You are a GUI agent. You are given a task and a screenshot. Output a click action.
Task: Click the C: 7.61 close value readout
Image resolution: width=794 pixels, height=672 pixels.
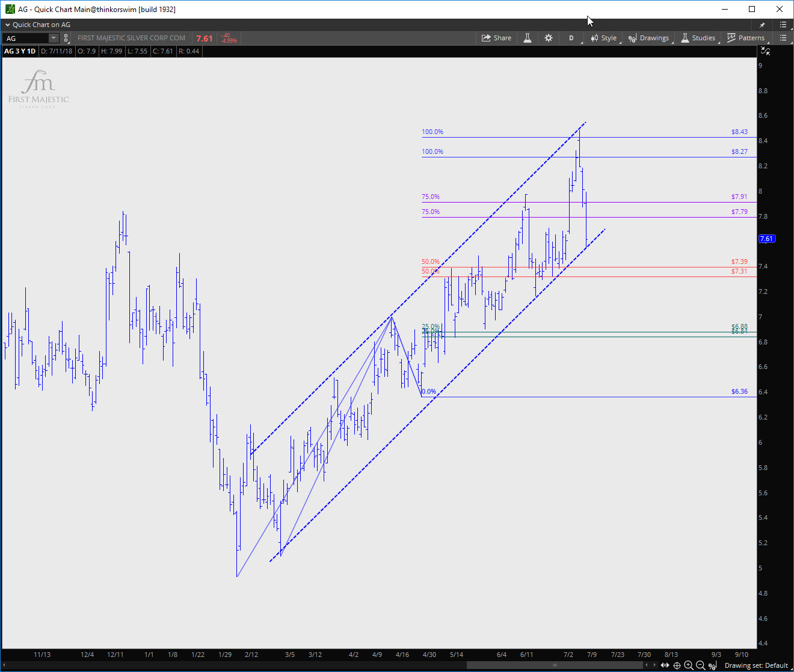point(163,51)
